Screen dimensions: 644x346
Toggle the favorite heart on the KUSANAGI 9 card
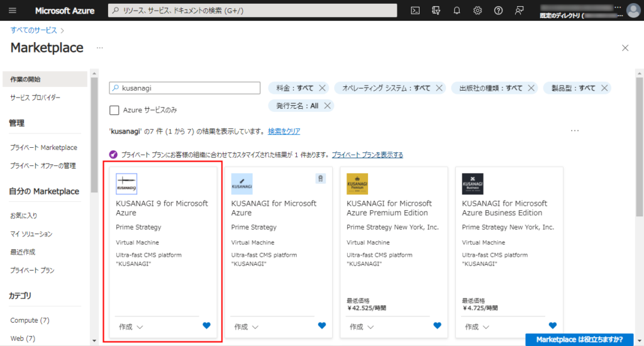[x=206, y=326]
